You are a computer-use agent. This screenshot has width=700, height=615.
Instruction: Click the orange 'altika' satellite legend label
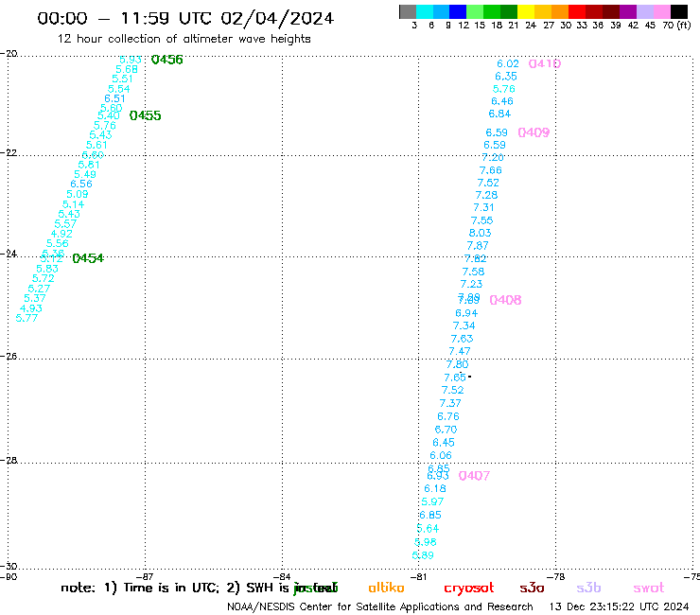[386, 588]
